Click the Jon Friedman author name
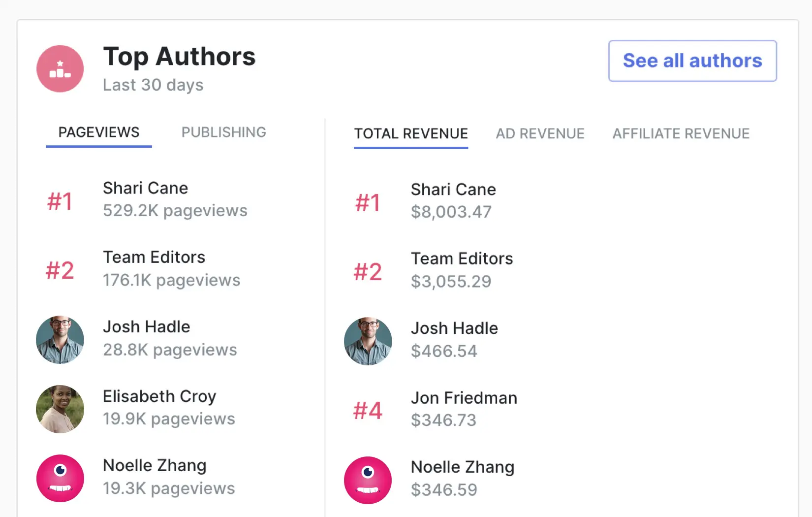The height and width of the screenshot is (517, 812). click(x=464, y=398)
